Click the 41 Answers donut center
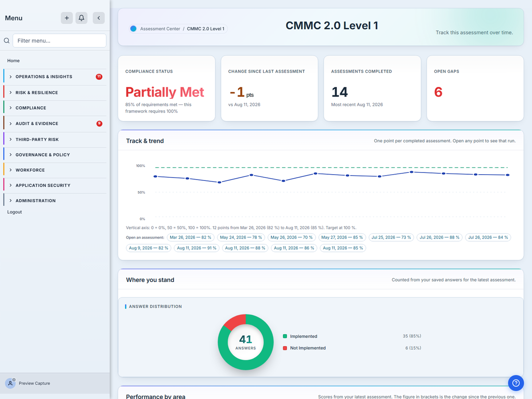 [246, 342]
